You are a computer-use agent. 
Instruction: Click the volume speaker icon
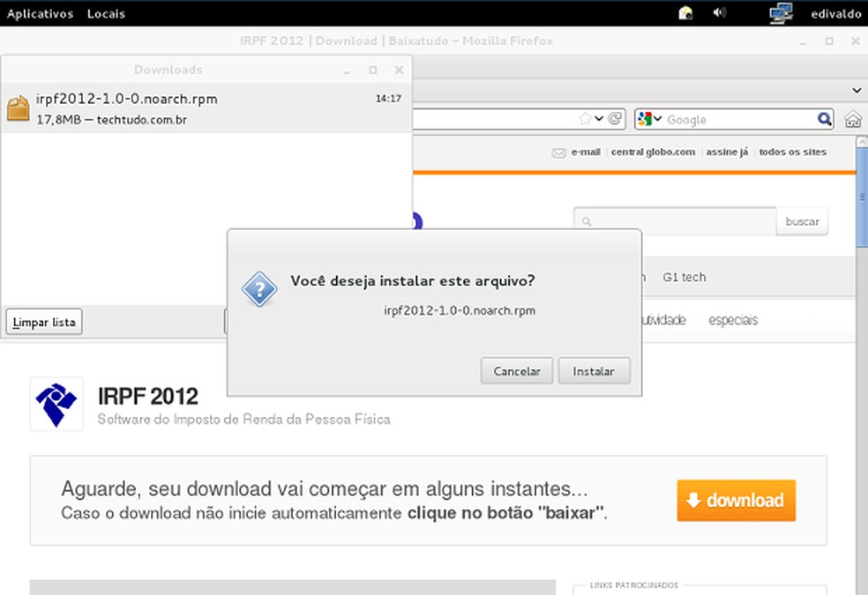point(719,12)
